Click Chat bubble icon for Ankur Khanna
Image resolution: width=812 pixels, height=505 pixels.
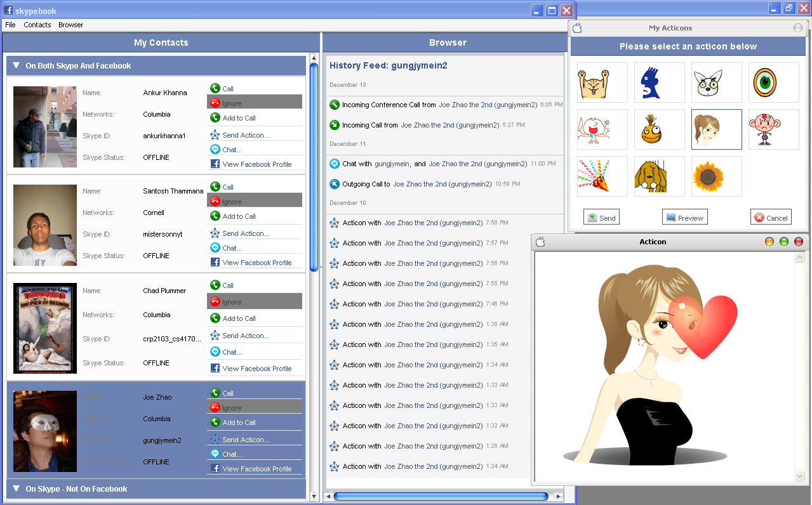point(215,150)
